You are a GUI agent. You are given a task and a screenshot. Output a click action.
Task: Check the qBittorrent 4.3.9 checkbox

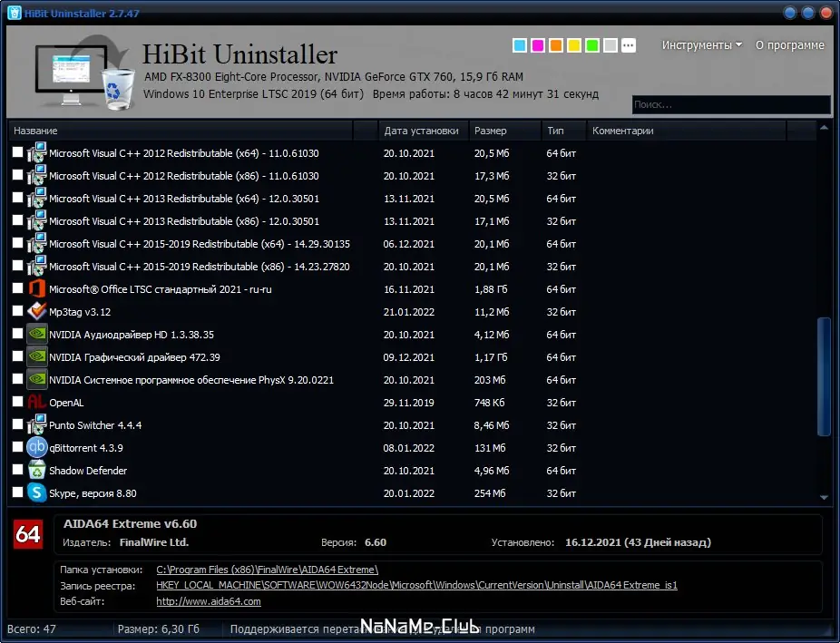(x=17, y=447)
